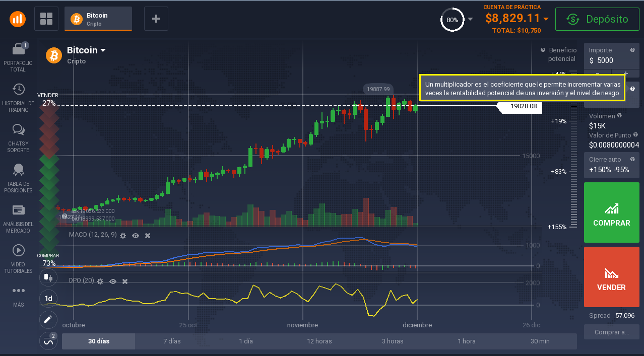Open Análisis del Mercado in the sidebar
Viewport: 644px width, 356px height.
[18, 219]
